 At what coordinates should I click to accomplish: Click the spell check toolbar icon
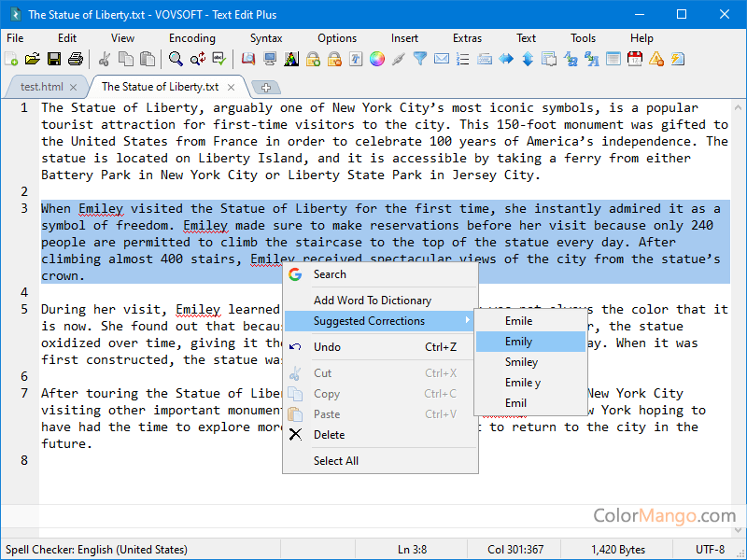tap(219, 59)
